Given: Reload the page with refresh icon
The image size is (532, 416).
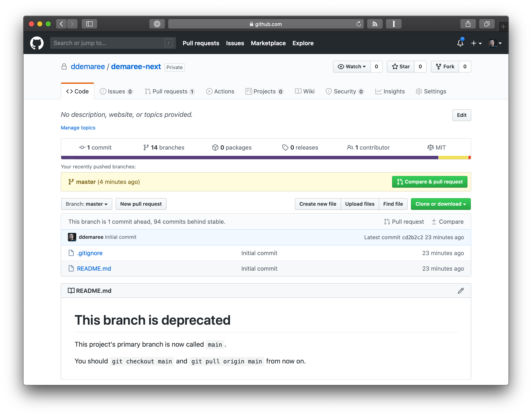Looking at the screenshot, I should click(359, 24).
